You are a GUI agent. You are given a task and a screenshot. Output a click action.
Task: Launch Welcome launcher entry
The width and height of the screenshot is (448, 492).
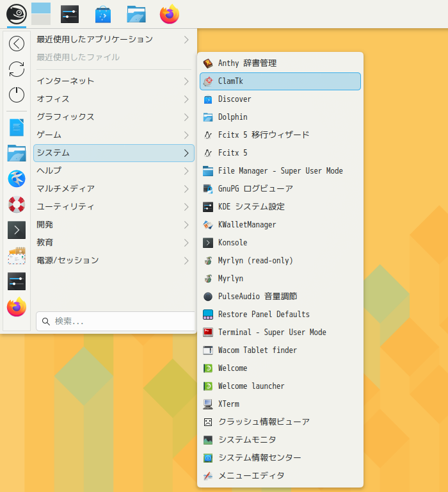280,386
